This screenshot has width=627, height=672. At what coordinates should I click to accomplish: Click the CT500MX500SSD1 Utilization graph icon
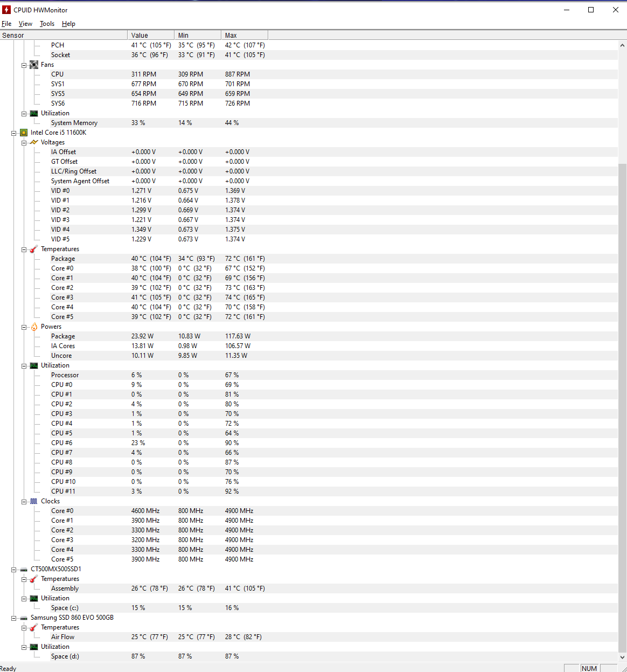click(x=34, y=598)
